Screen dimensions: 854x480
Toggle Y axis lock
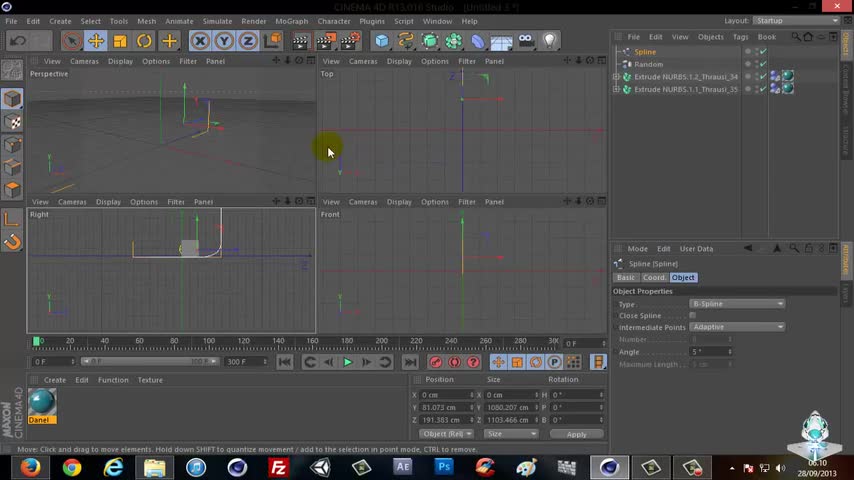224,41
